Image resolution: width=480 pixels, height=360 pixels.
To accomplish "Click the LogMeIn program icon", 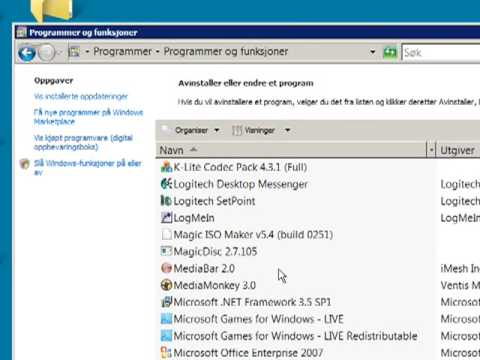I will (x=166, y=218).
